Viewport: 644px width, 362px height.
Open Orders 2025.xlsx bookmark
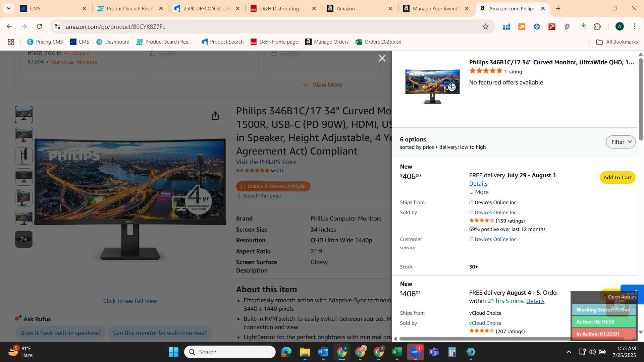click(x=378, y=42)
